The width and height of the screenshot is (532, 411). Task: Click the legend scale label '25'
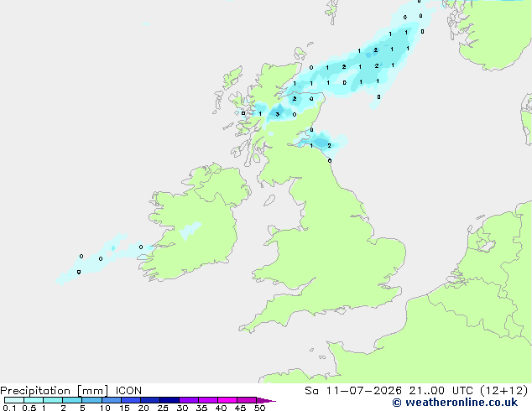pyautogui.click(x=163, y=408)
